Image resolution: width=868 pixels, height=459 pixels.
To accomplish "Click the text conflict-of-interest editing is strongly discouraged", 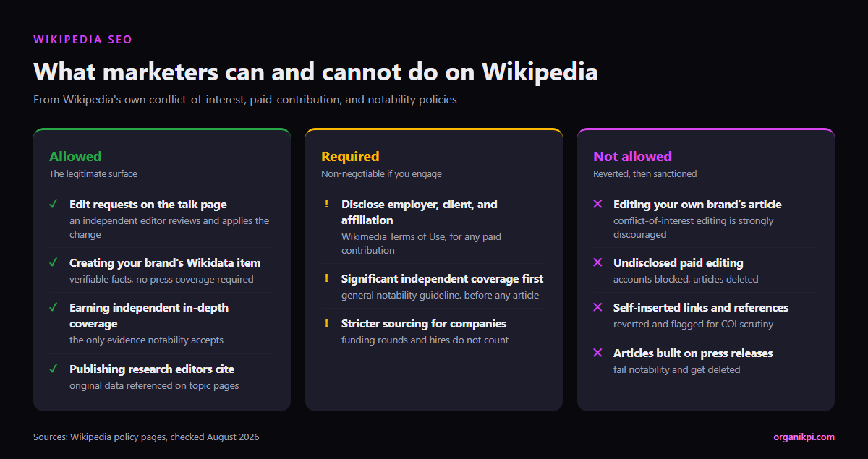I will click(x=694, y=228).
